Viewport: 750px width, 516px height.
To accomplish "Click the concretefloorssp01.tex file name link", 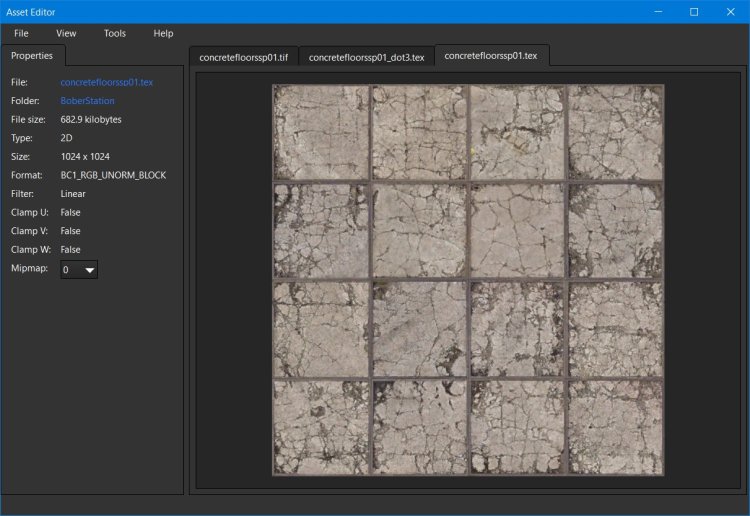I will pyautogui.click(x=106, y=82).
